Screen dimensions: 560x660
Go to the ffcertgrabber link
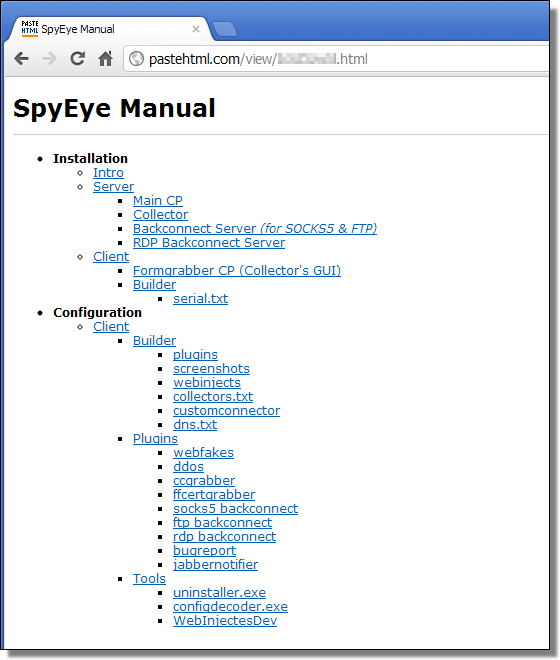(x=214, y=494)
